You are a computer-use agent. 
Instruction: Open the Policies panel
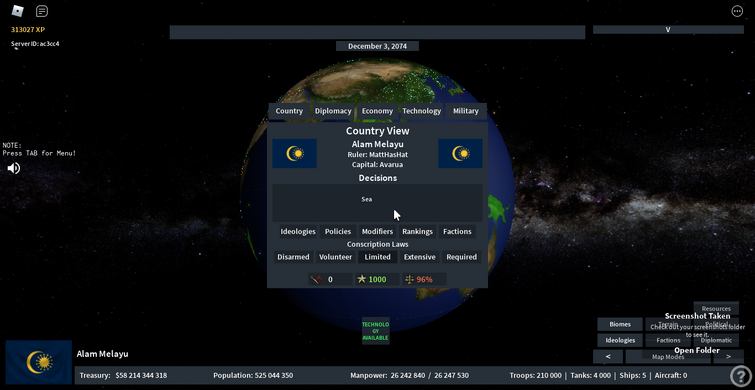point(338,232)
